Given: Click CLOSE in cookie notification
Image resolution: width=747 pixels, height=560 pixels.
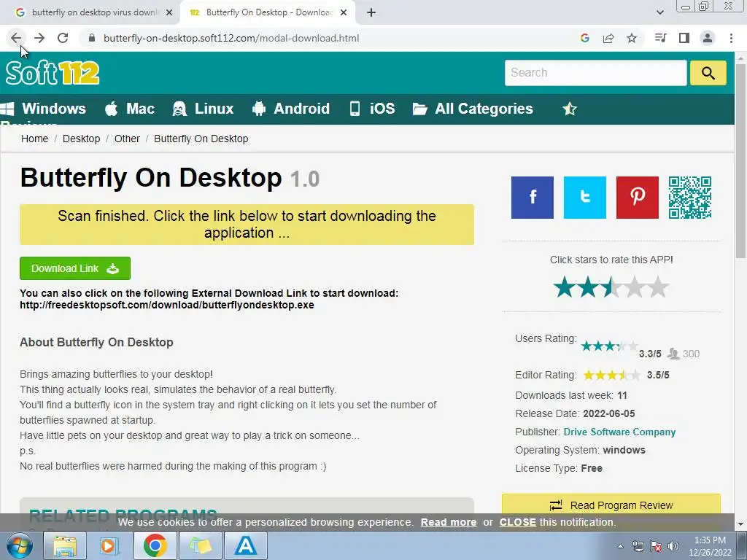Looking at the screenshot, I should tap(517, 522).
